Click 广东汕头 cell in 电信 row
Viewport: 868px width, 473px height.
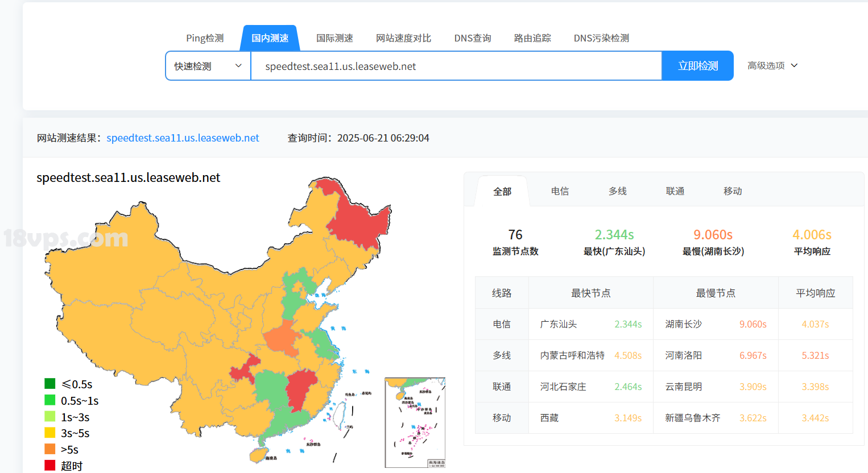[x=559, y=324]
